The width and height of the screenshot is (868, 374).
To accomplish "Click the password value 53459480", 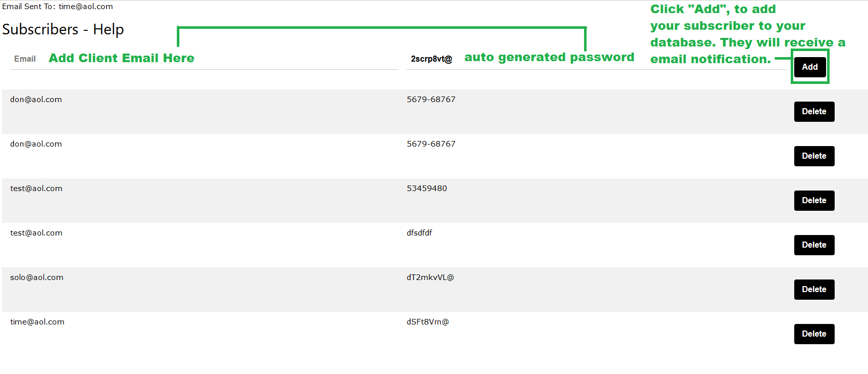I will point(427,189).
